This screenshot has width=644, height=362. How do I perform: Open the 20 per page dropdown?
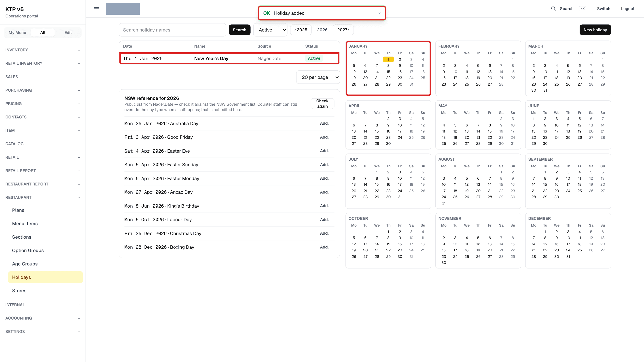point(318,77)
